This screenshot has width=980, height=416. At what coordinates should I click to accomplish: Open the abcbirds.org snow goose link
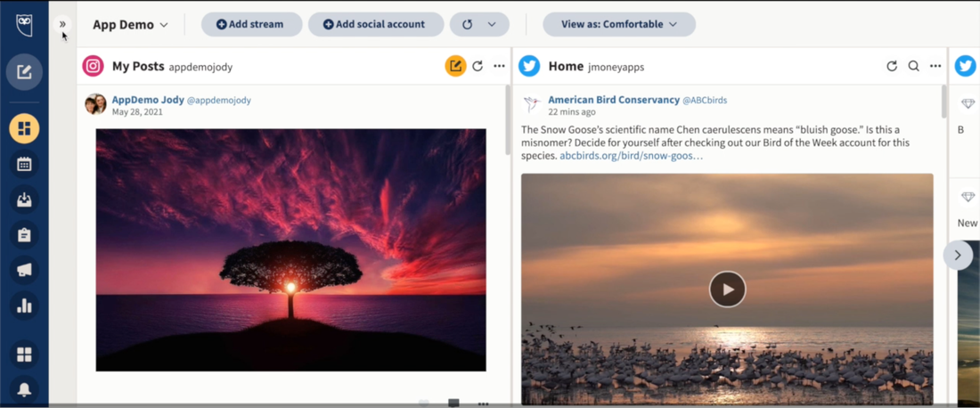pos(631,156)
